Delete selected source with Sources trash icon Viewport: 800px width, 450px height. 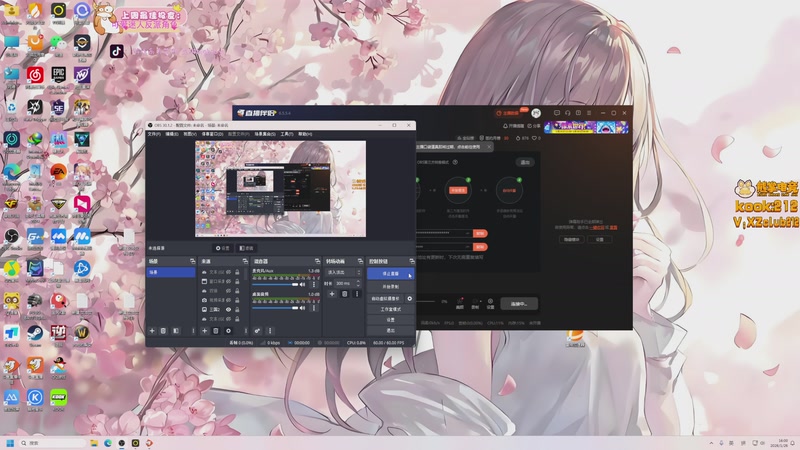pos(216,331)
